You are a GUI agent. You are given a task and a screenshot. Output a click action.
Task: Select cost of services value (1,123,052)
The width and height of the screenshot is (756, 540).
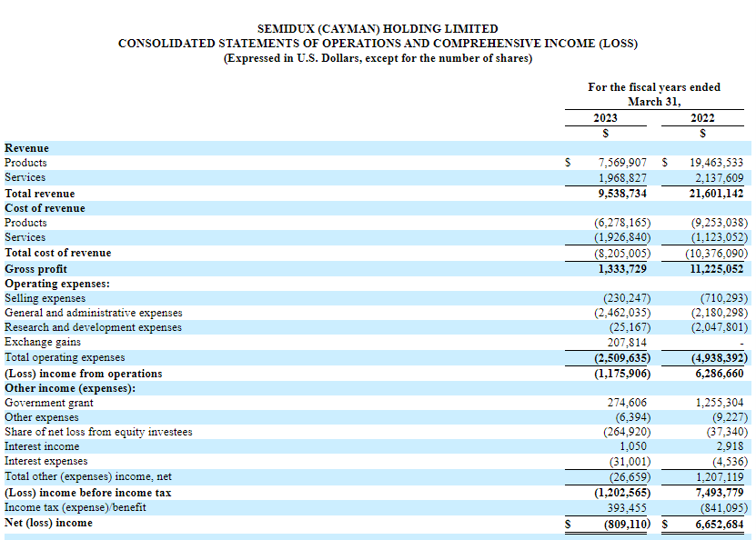[720, 237]
